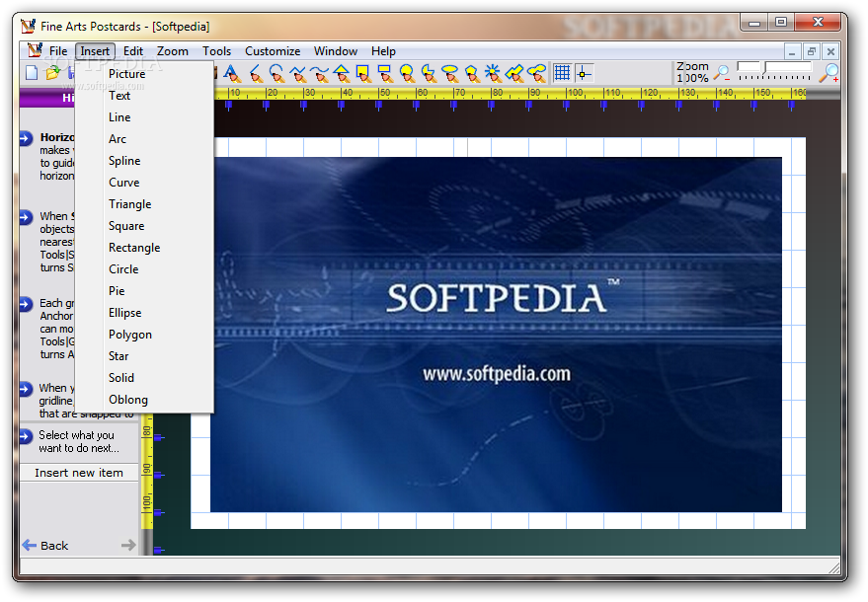Open the Tools menu

(216, 51)
